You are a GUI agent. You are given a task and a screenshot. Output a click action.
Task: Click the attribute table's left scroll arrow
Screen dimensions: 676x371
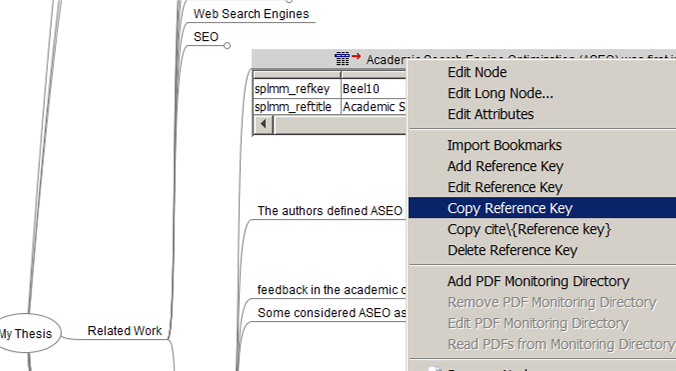pyautogui.click(x=263, y=125)
